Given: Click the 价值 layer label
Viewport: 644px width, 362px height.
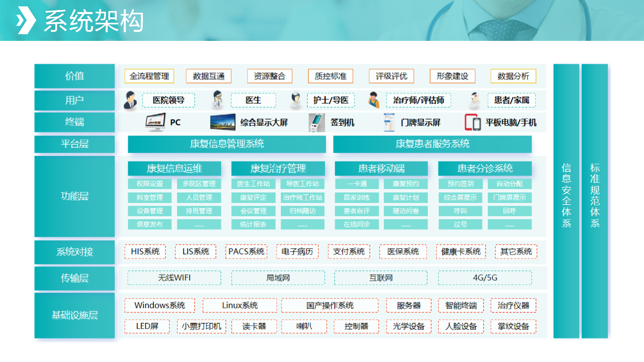Looking at the screenshot, I should [x=74, y=76].
